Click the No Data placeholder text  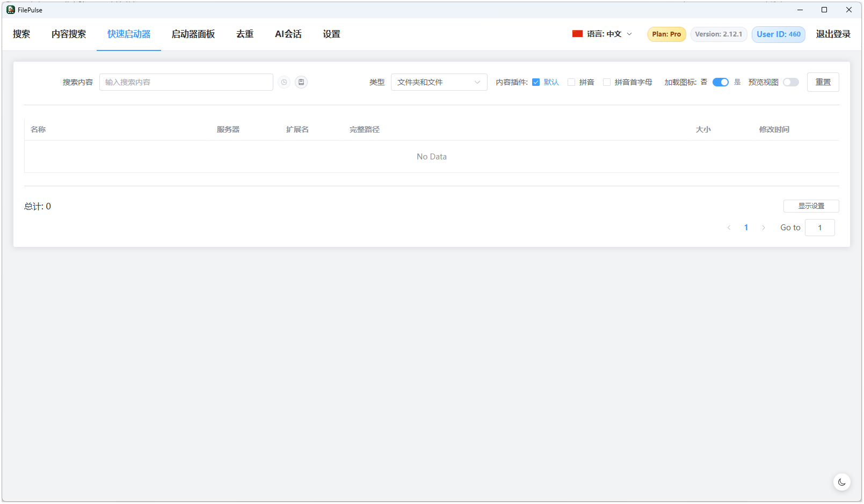pos(432,157)
